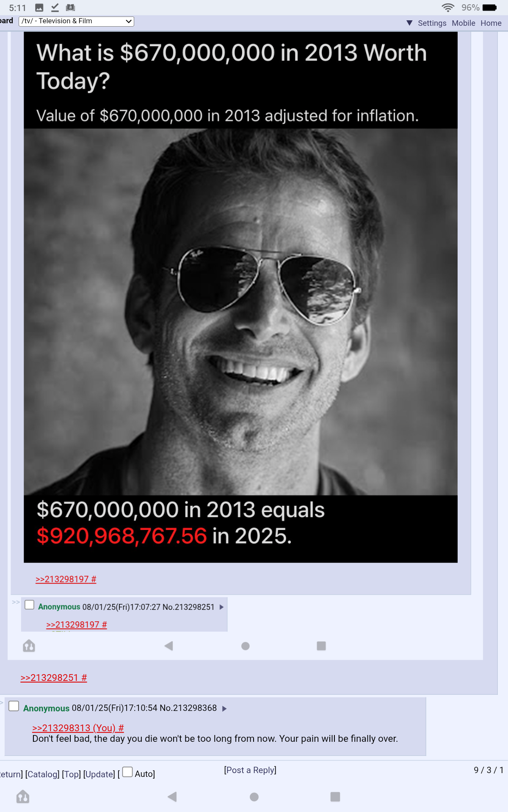This screenshot has height=812, width=508.
Task: Tap the inflation meme image
Action: click(x=240, y=297)
